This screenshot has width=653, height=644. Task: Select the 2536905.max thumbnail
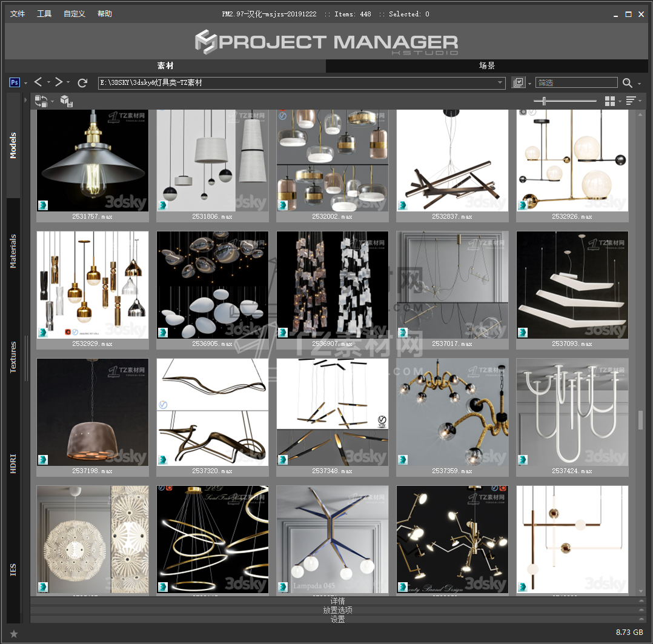pos(213,285)
